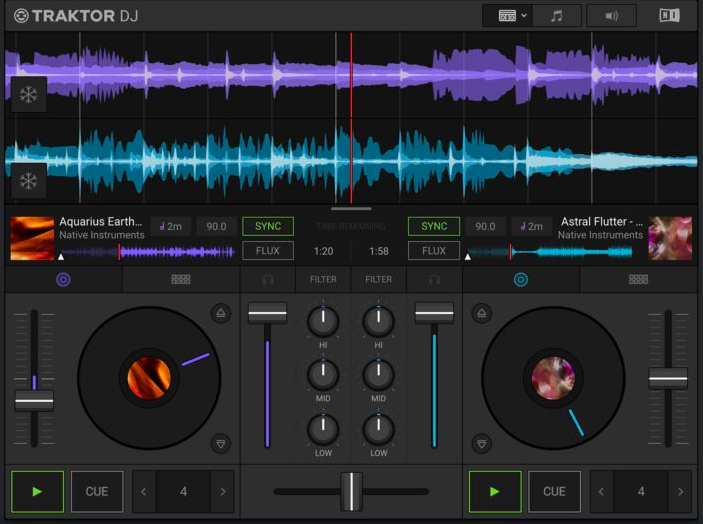Click the Native Instruments logo icon
The image size is (703, 524).
pos(669,16)
